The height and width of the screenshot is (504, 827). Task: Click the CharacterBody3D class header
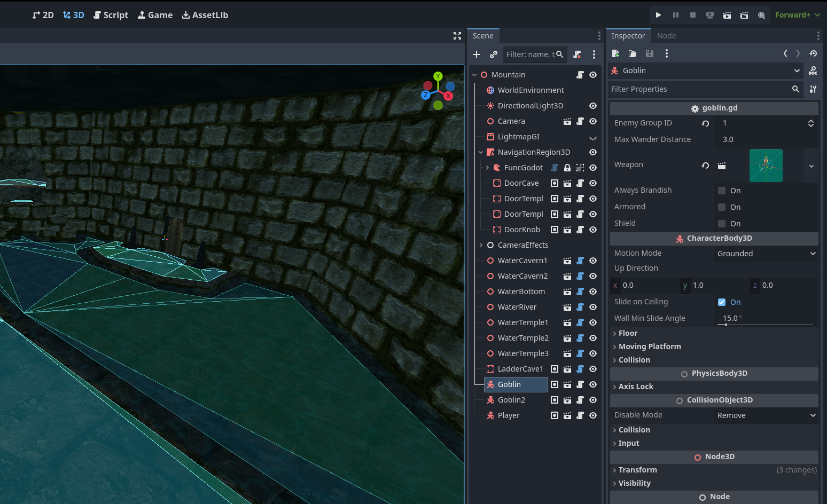click(714, 238)
